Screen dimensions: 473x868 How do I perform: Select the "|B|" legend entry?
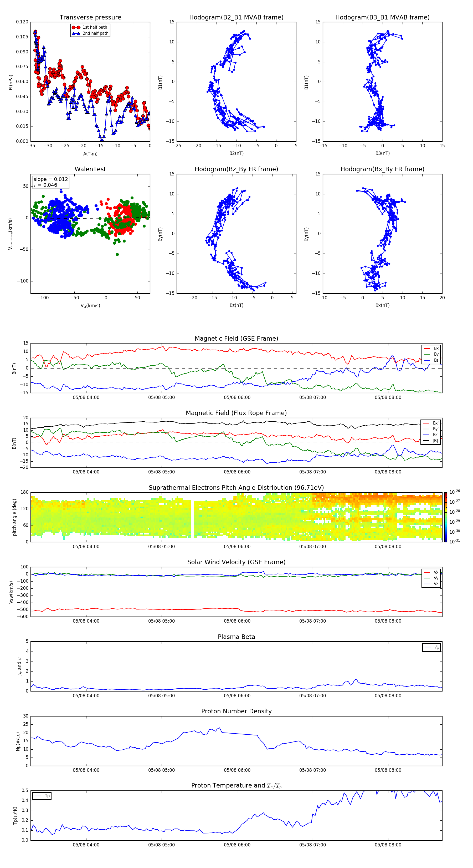click(x=431, y=441)
